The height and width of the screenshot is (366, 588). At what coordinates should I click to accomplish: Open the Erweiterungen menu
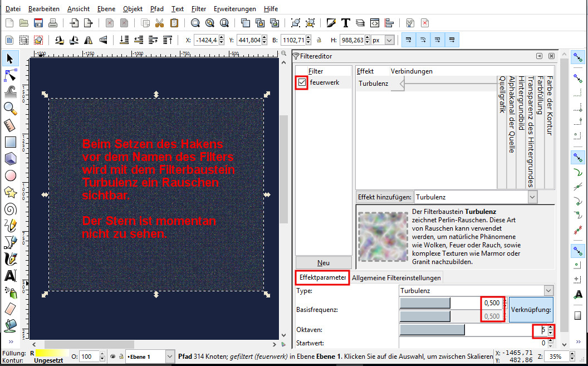point(235,8)
